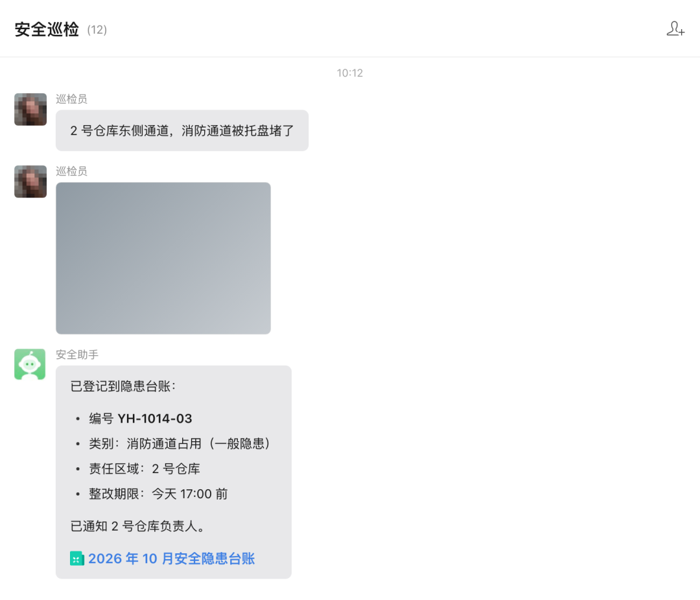Screen dimensions: 700x600
Task: Click the text 已登记到隐患台账：
Action: click(x=123, y=386)
